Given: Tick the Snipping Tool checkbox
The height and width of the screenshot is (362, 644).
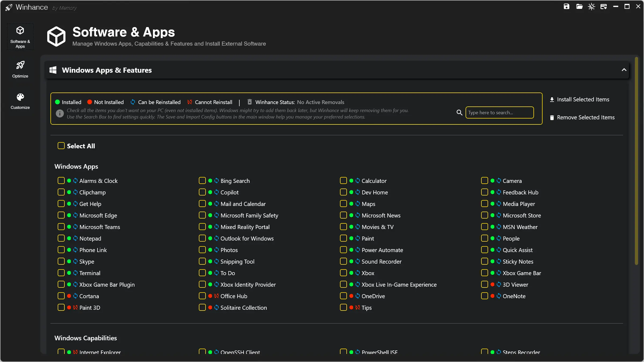Looking at the screenshot, I should pos(202,261).
